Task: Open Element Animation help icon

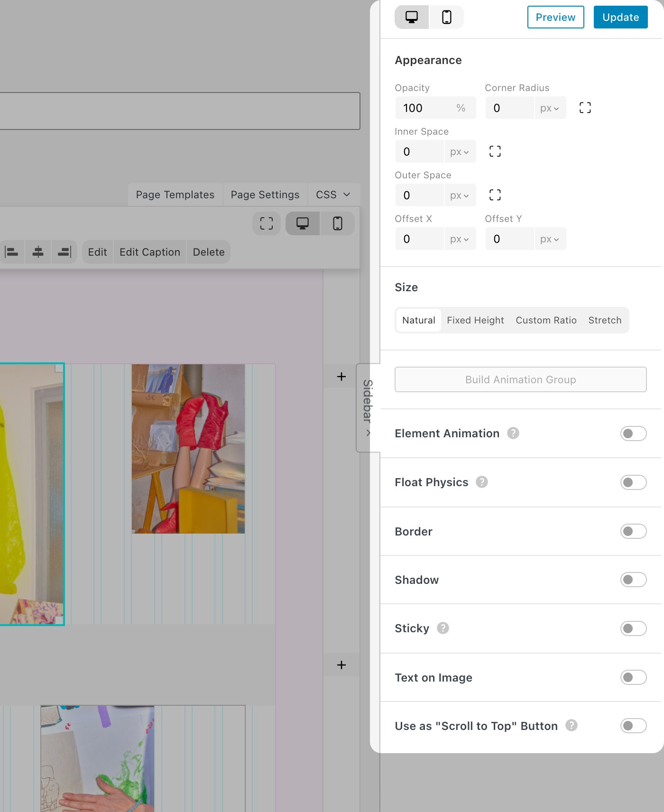Action: tap(513, 433)
